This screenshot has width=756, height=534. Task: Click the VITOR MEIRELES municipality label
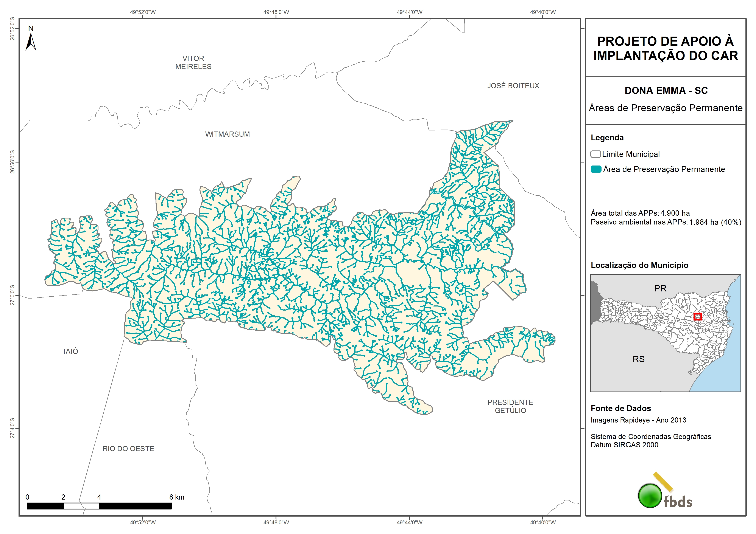point(193,62)
